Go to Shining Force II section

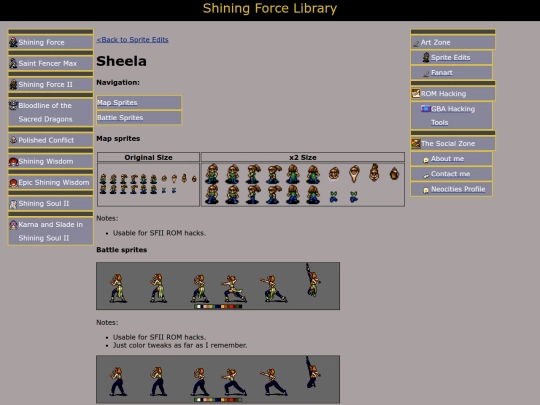(x=45, y=84)
